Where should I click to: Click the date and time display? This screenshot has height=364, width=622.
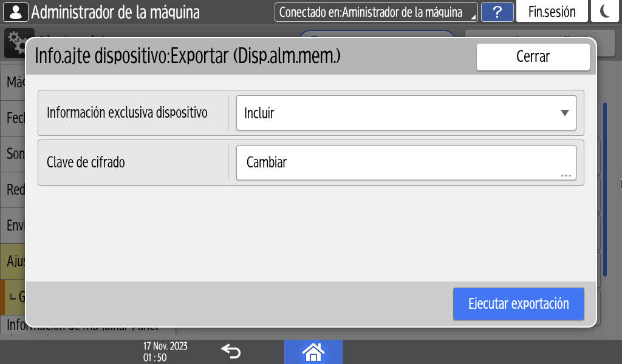pyautogui.click(x=165, y=351)
